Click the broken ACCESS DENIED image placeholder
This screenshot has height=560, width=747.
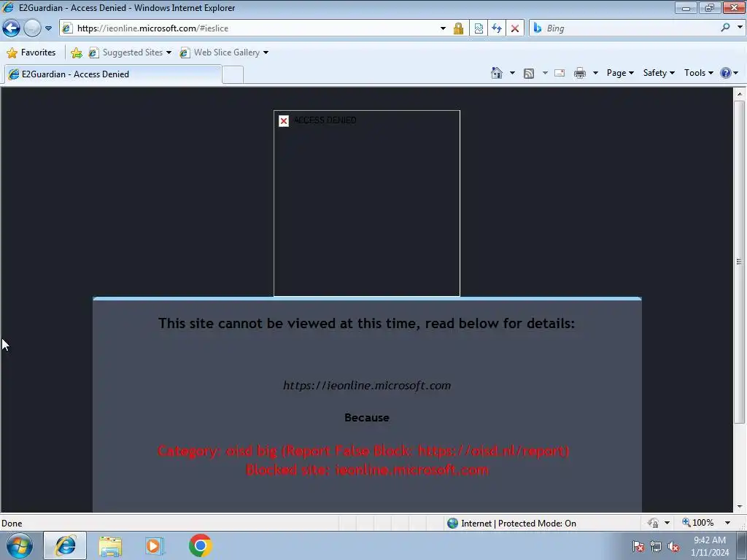(x=367, y=203)
